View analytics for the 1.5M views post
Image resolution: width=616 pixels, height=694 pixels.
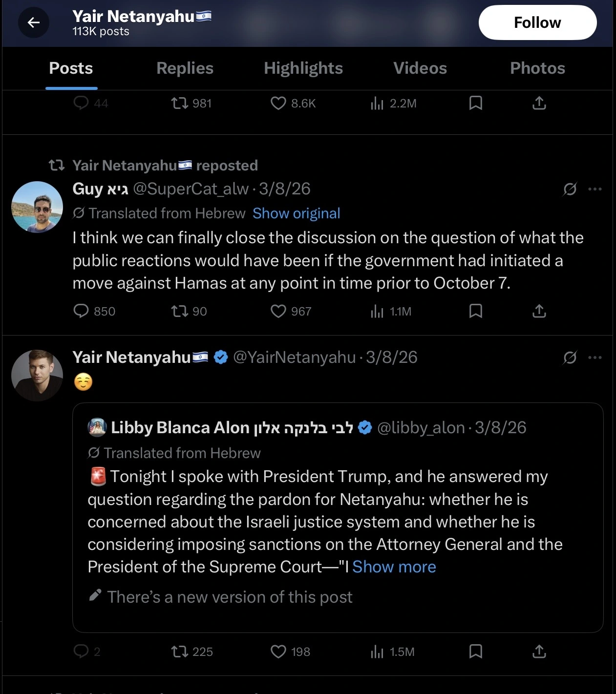[377, 652]
